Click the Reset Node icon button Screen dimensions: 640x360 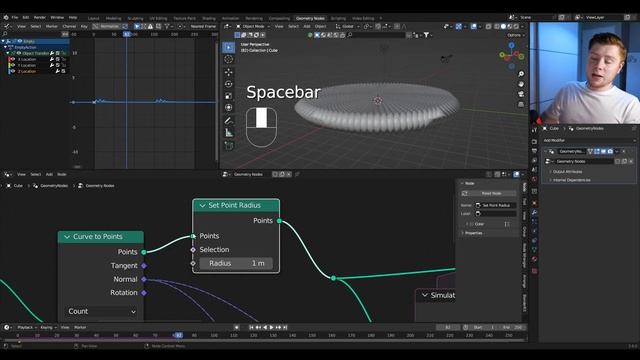click(464, 193)
